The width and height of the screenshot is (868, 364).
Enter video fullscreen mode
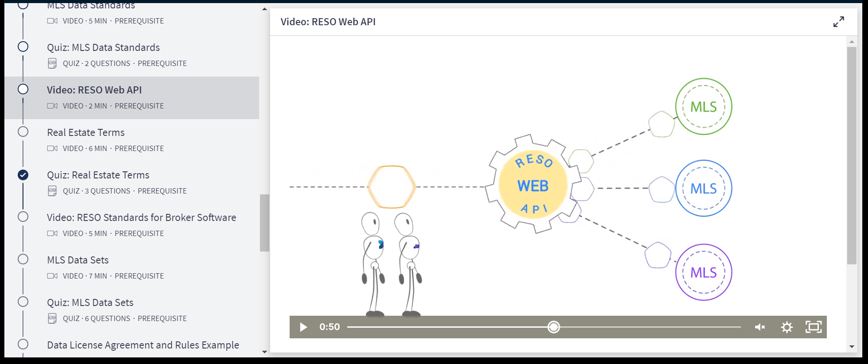(x=814, y=327)
